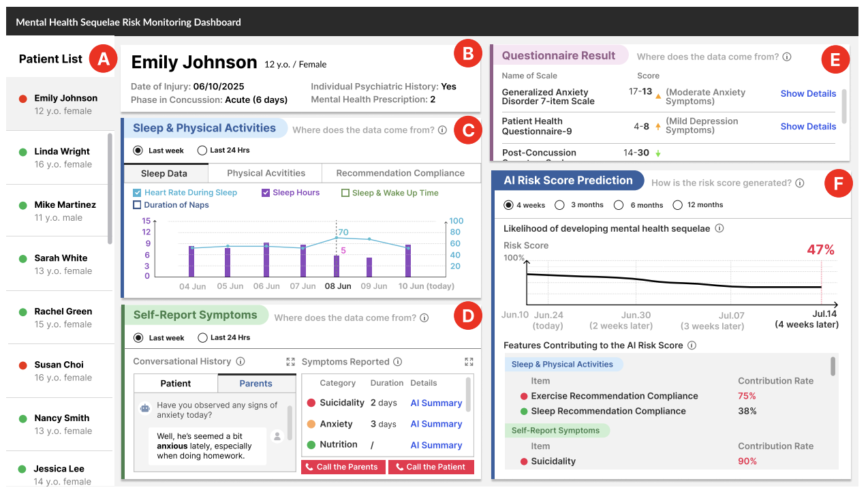Click info icon next to Features Contributing heading
The image size is (868, 492).
click(692, 345)
